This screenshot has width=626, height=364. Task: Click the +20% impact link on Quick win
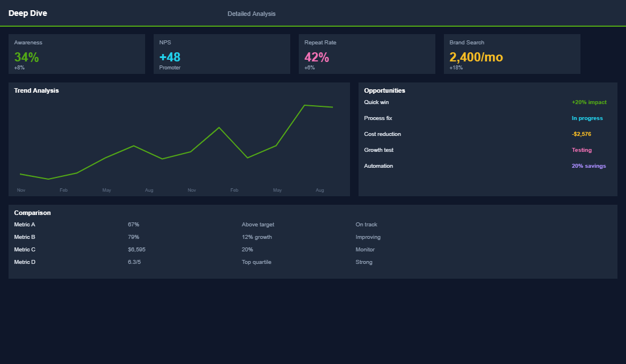tap(590, 102)
